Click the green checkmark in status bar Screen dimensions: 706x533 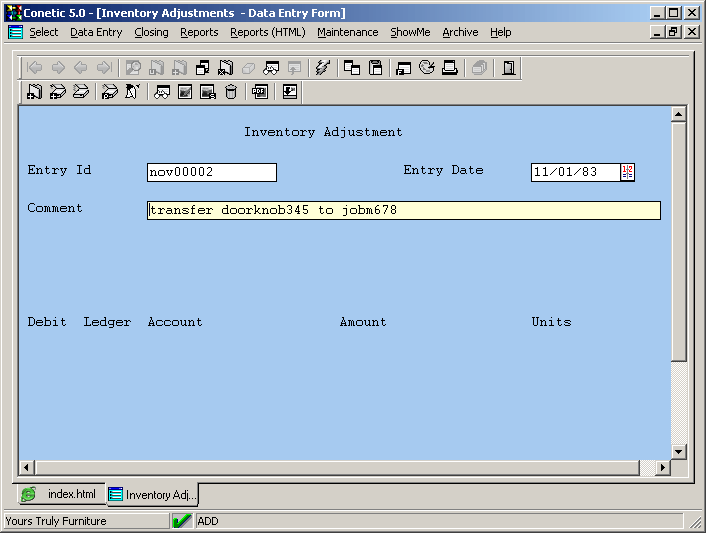pyautogui.click(x=182, y=521)
